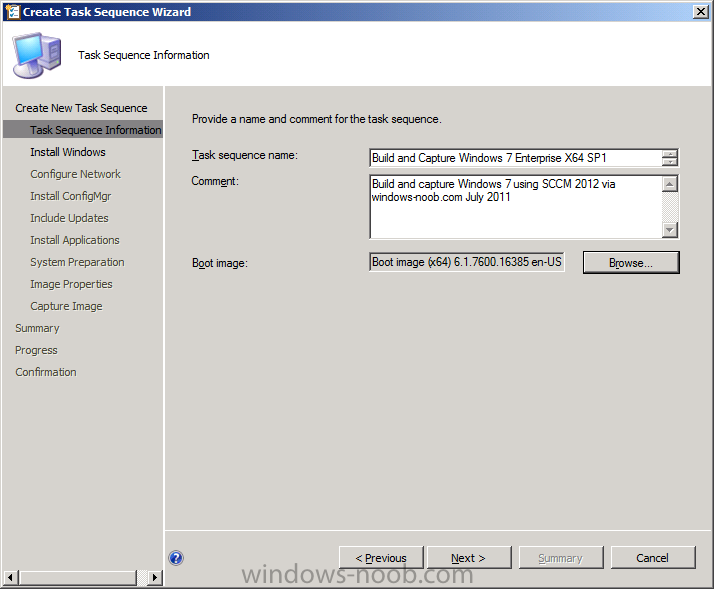Select the Configure Network step
Screen dimensions: 714x589
76,174
